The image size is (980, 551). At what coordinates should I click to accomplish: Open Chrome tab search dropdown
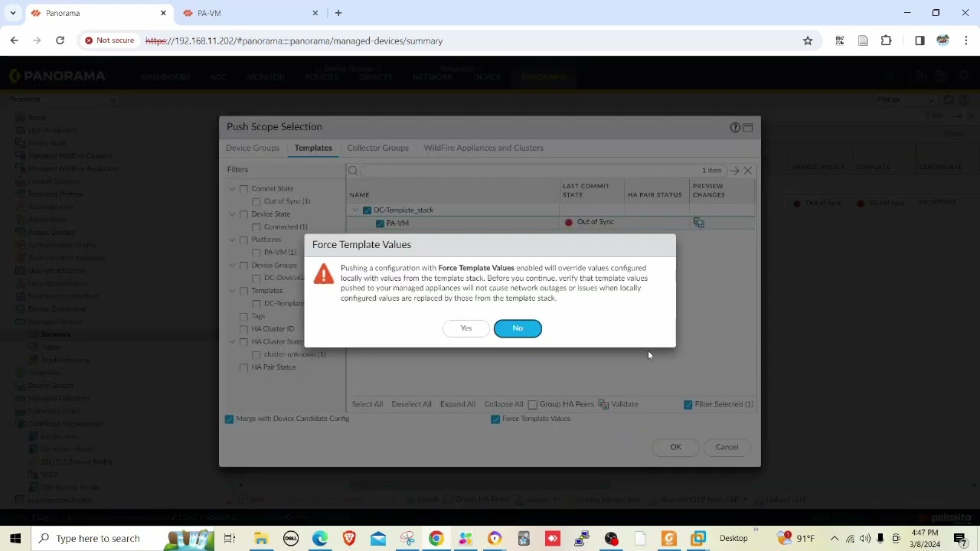(x=13, y=13)
